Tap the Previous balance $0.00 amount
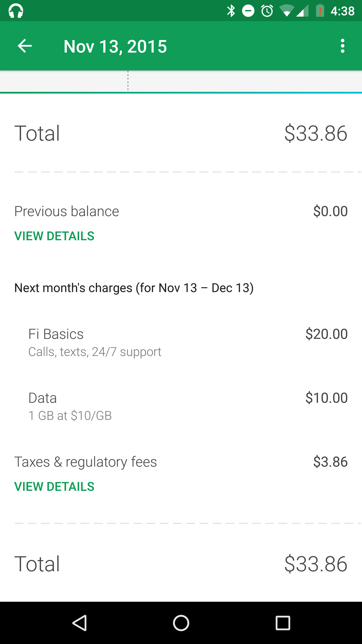 tap(330, 211)
